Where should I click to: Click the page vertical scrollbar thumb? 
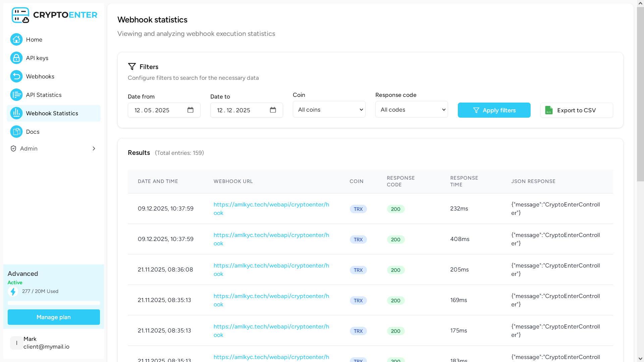640,94
